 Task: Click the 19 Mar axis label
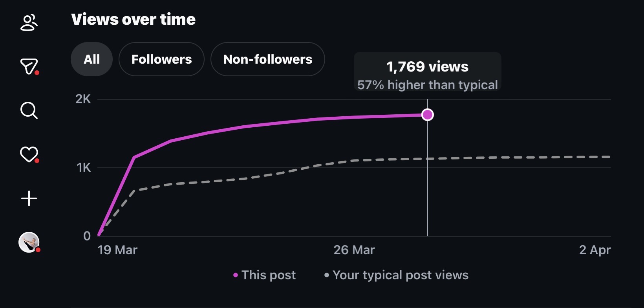click(117, 250)
